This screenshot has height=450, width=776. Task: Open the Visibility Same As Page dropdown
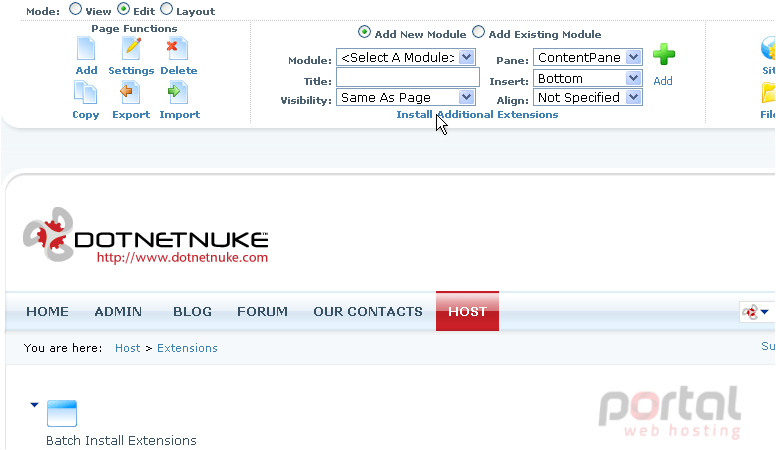pos(406,97)
